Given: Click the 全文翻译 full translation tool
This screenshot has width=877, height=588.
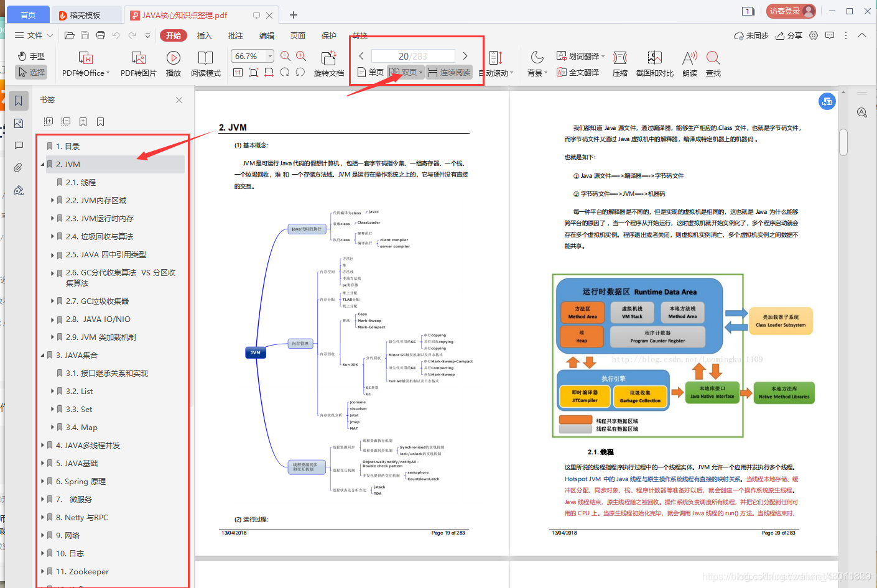Looking at the screenshot, I should [578, 73].
